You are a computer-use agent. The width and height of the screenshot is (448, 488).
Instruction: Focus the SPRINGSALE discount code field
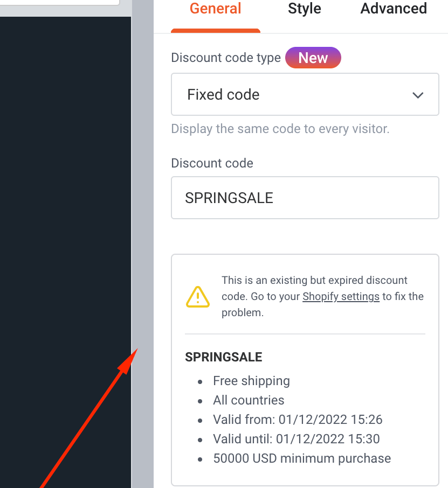click(305, 198)
